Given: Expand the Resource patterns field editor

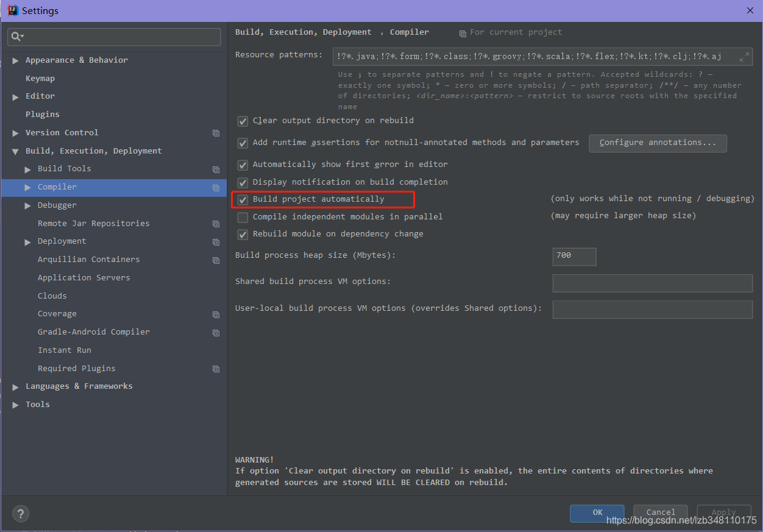Looking at the screenshot, I should pos(744,57).
